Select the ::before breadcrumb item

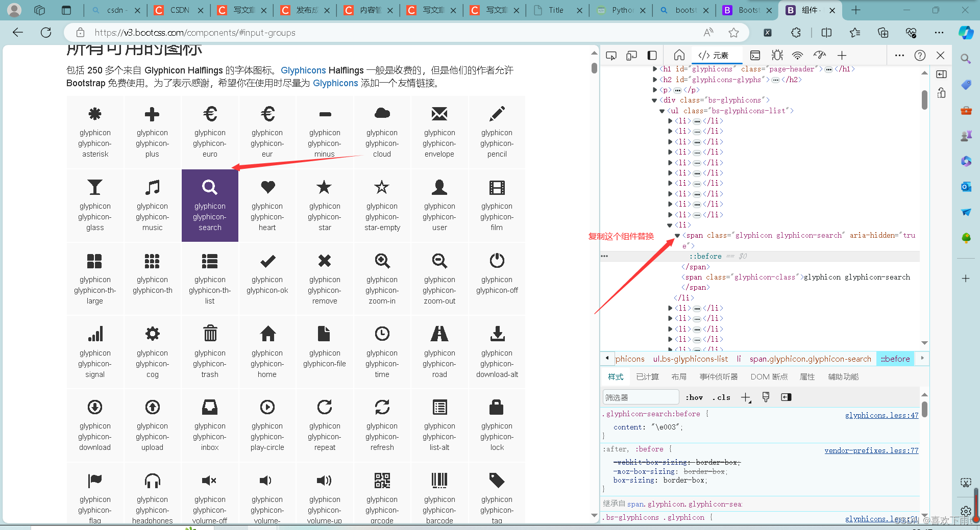click(x=895, y=359)
